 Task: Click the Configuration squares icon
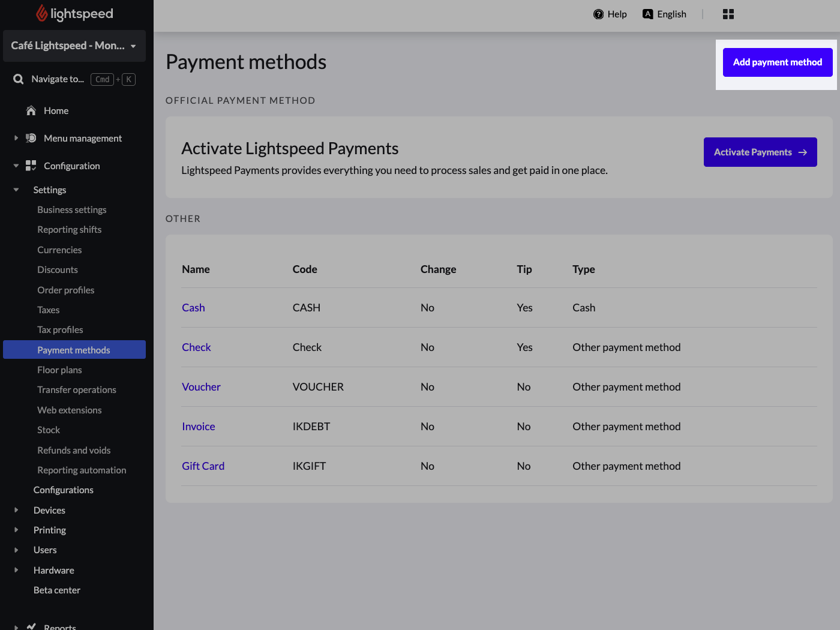pyautogui.click(x=31, y=166)
